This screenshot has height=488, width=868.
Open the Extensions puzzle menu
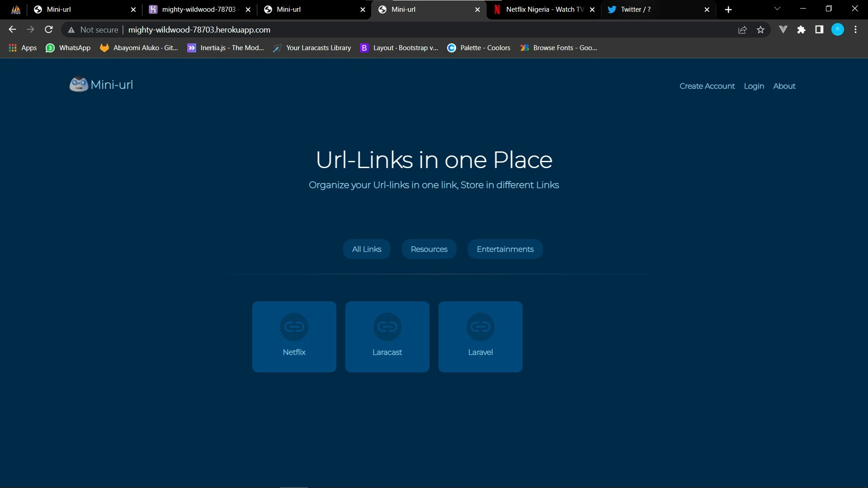click(801, 30)
